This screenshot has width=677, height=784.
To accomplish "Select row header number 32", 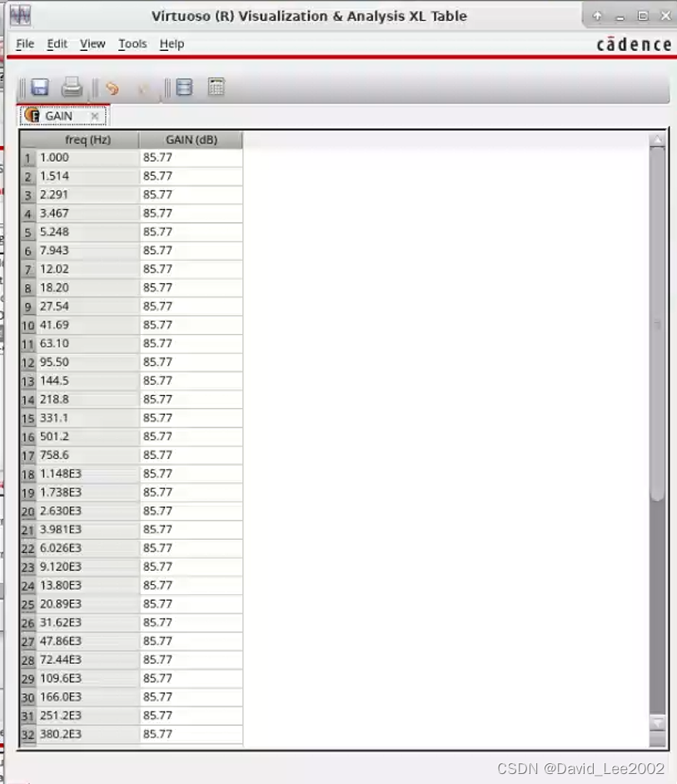I will tap(28, 735).
